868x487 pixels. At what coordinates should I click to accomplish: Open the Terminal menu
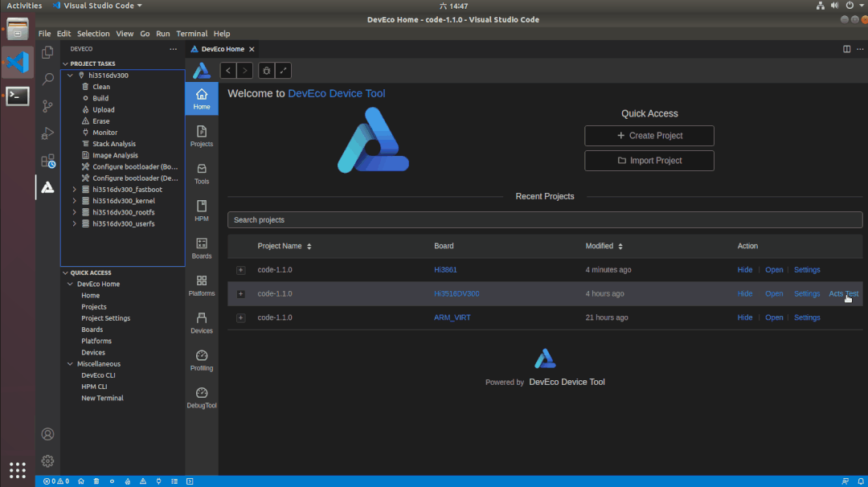pos(190,34)
